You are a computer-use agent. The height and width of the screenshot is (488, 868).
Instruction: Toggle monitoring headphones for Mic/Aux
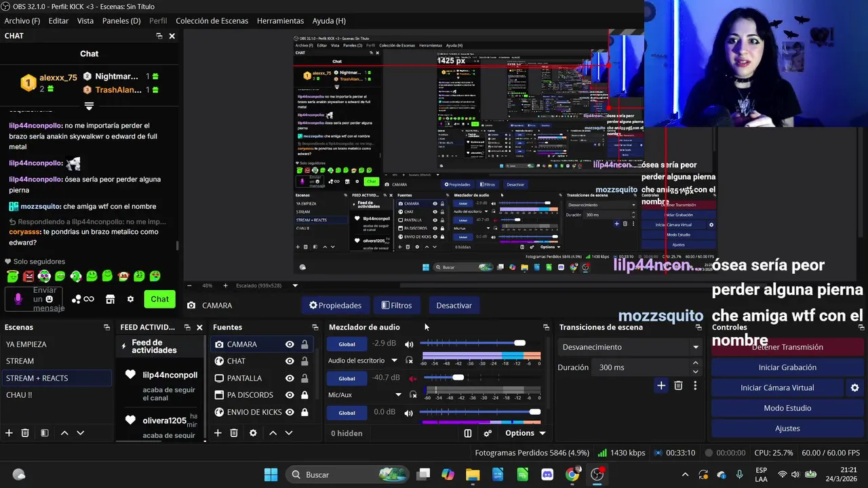413,394
